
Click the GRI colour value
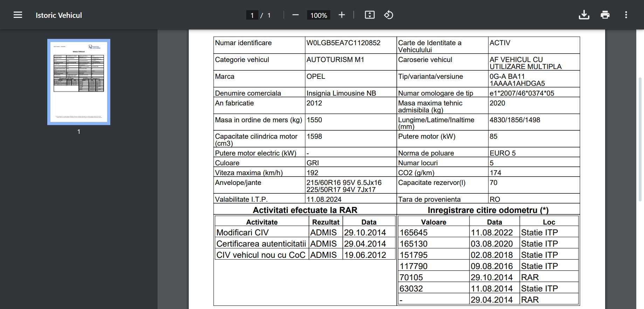point(313,163)
